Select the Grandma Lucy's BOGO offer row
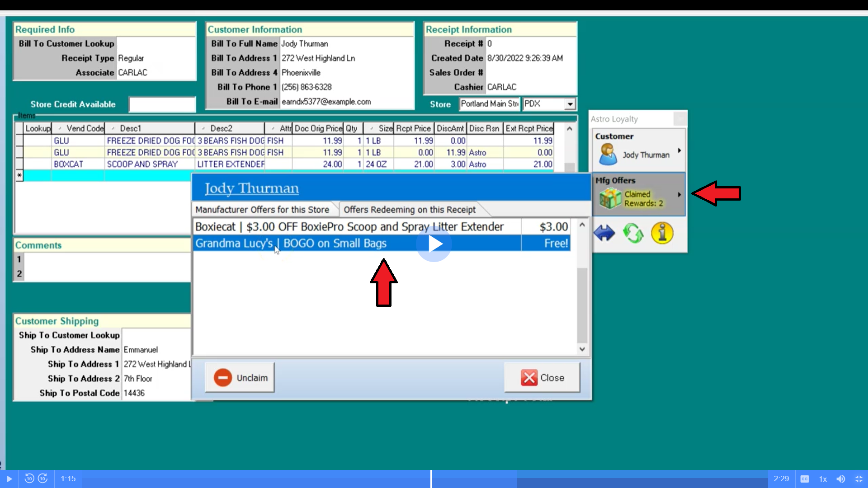868x488 pixels. pos(382,243)
